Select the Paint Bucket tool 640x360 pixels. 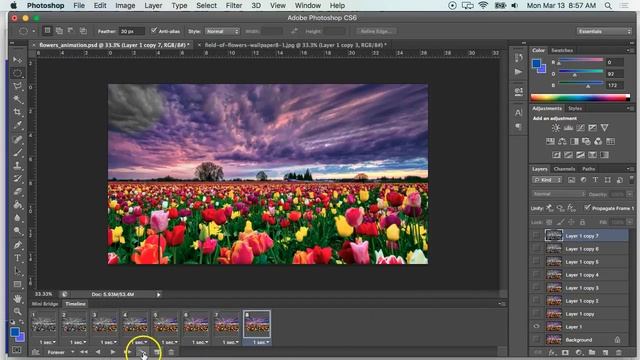coord(17,205)
